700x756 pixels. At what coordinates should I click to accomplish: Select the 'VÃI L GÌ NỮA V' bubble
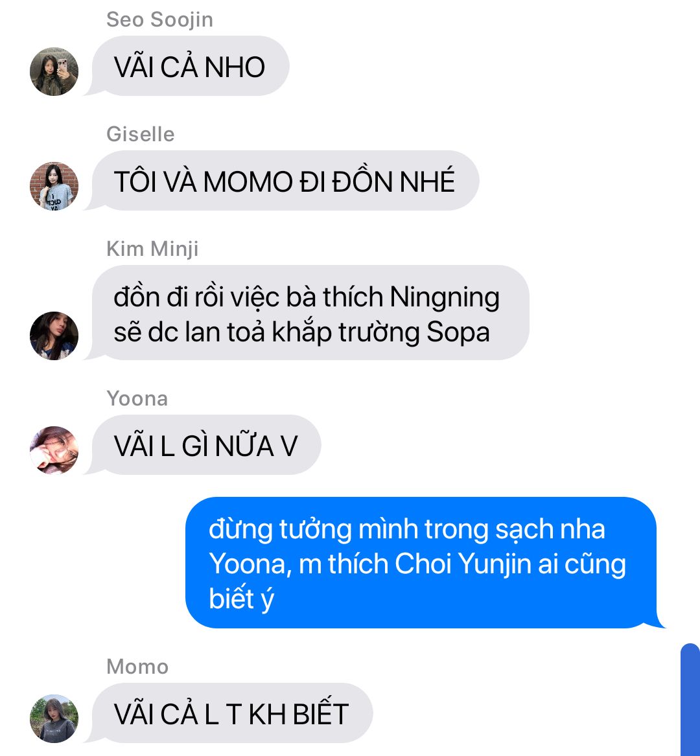point(205,445)
